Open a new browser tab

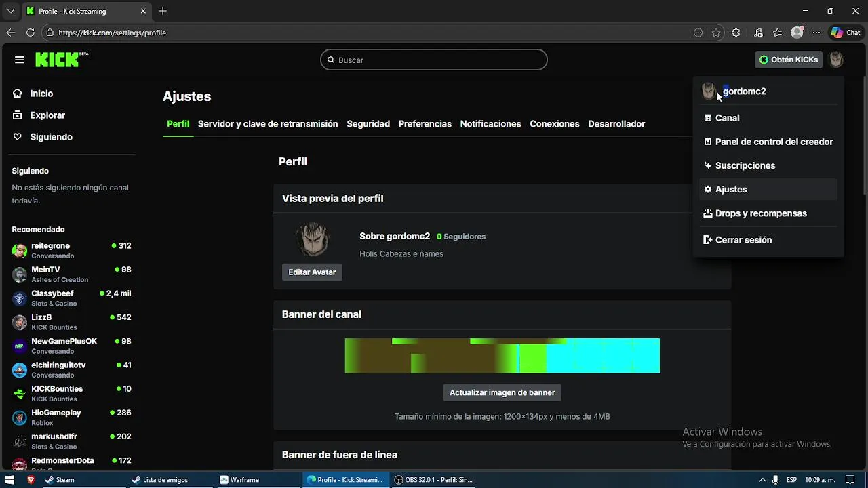pos(163,11)
